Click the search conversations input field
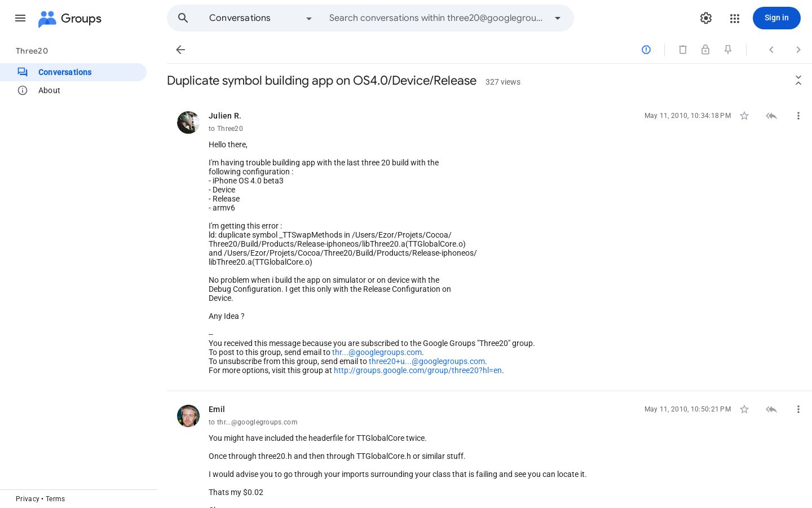The width and height of the screenshot is (812, 508). (436, 18)
